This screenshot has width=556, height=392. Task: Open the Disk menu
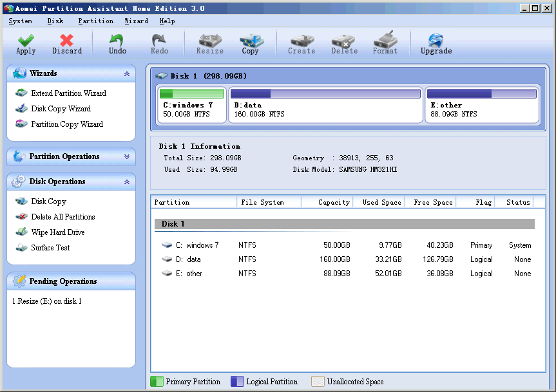55,21
